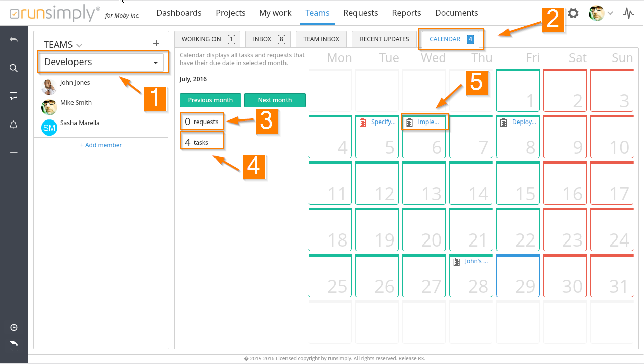
Task: Switch to the RECENT UPDATES tab
Action: click(384, 39)
